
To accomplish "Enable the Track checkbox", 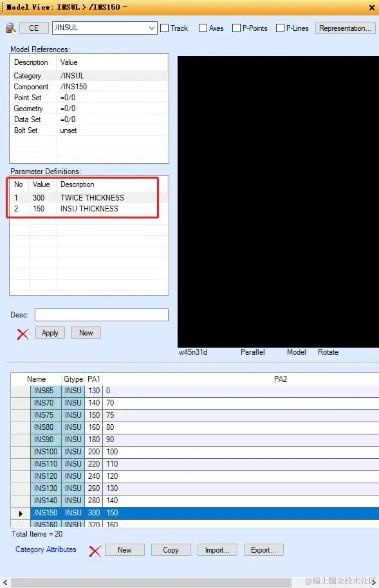I will pos(165,28).
